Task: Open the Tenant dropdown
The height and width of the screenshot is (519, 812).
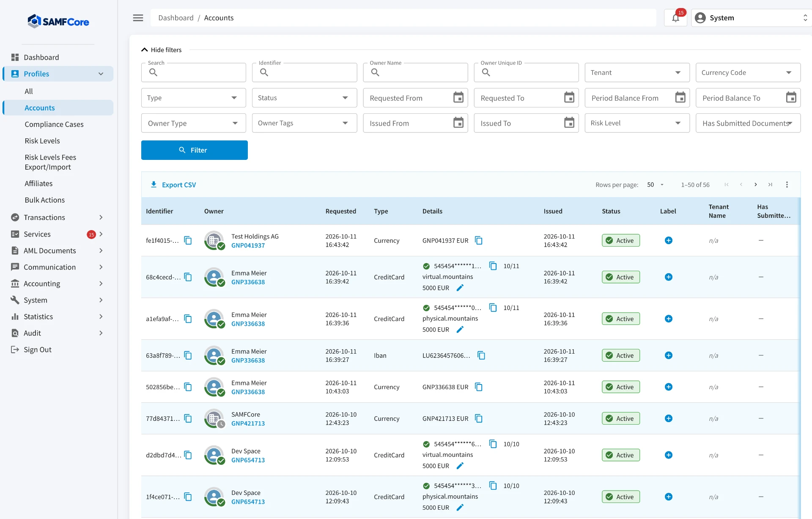Action: (x=637, y=73)
